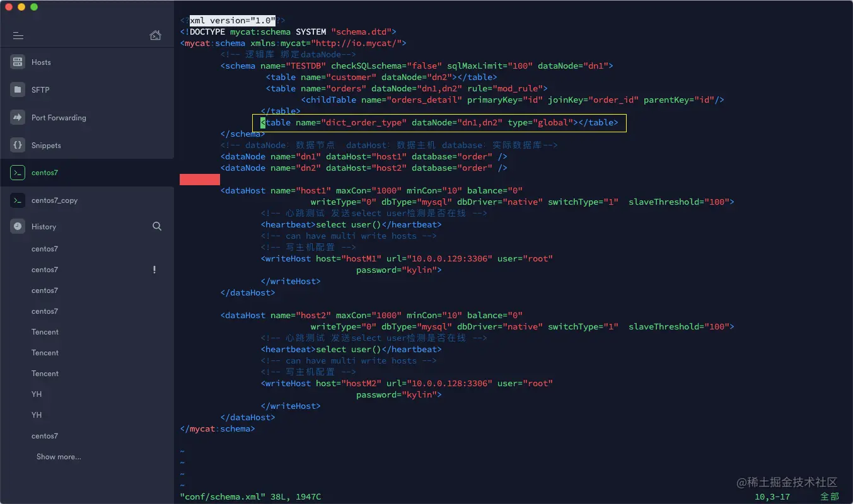Click the "dict_order_type" table name
This screenshot has width=853, height=504.
(364, 122)
